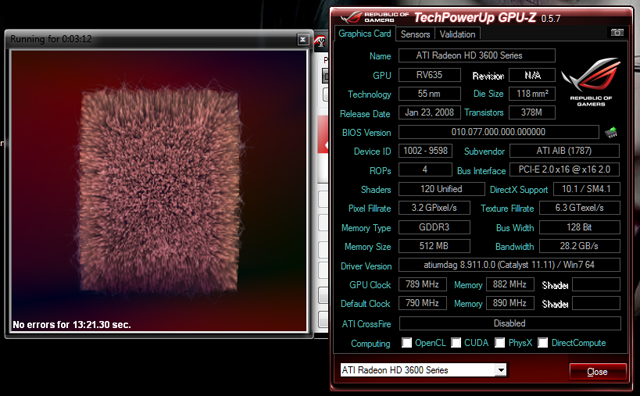640x396 pixels.
Task: Click the BIOS save chip icon
Action: [x=611, y=132]
